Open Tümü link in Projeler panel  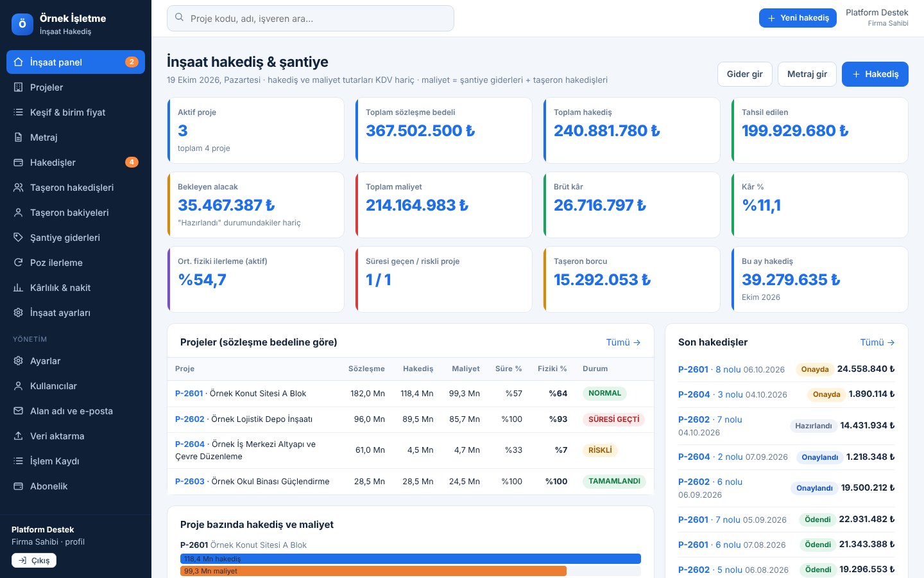624,342
